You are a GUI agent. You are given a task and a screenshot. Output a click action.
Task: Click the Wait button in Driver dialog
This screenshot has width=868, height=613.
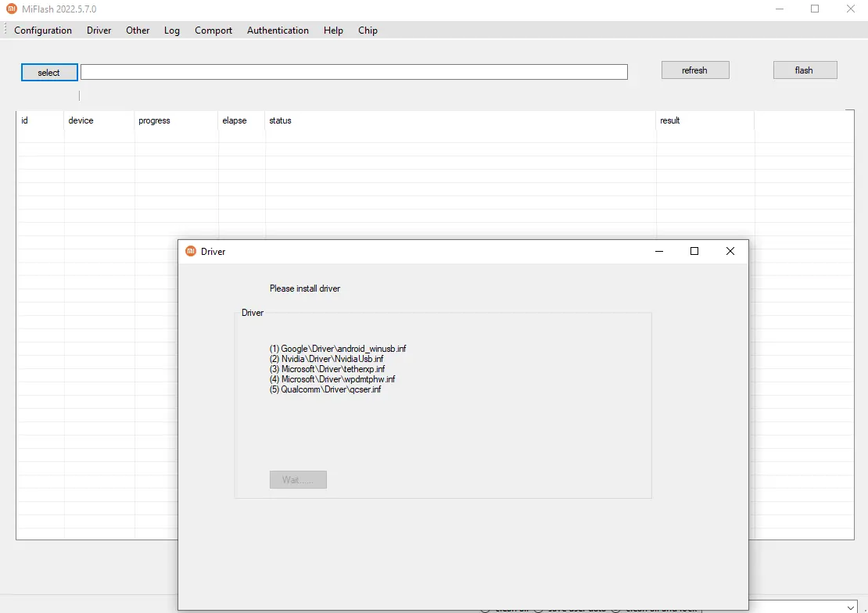[298, 479]
